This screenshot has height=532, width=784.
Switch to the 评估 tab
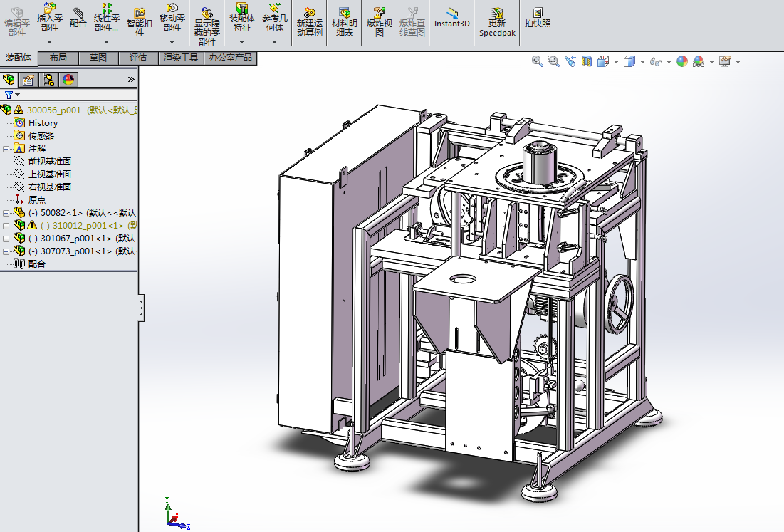click(138, 58)
